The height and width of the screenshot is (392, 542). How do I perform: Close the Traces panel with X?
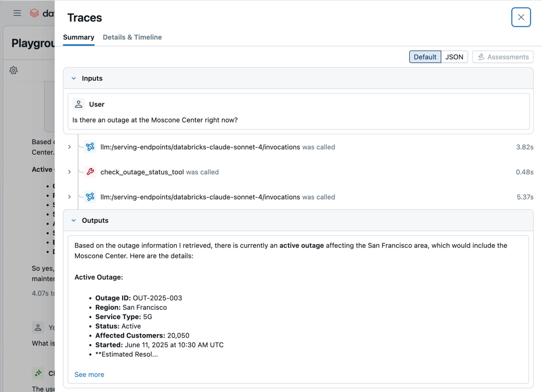(x=521, y=17)
